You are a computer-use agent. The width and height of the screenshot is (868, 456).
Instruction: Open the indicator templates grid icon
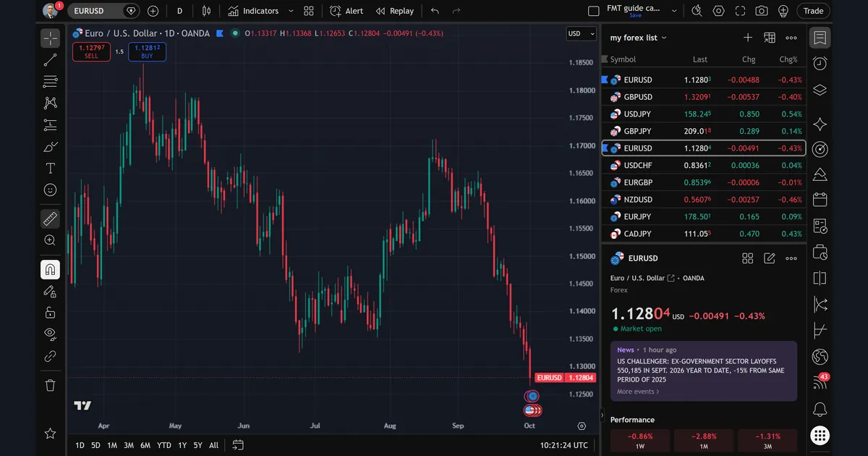309,11
